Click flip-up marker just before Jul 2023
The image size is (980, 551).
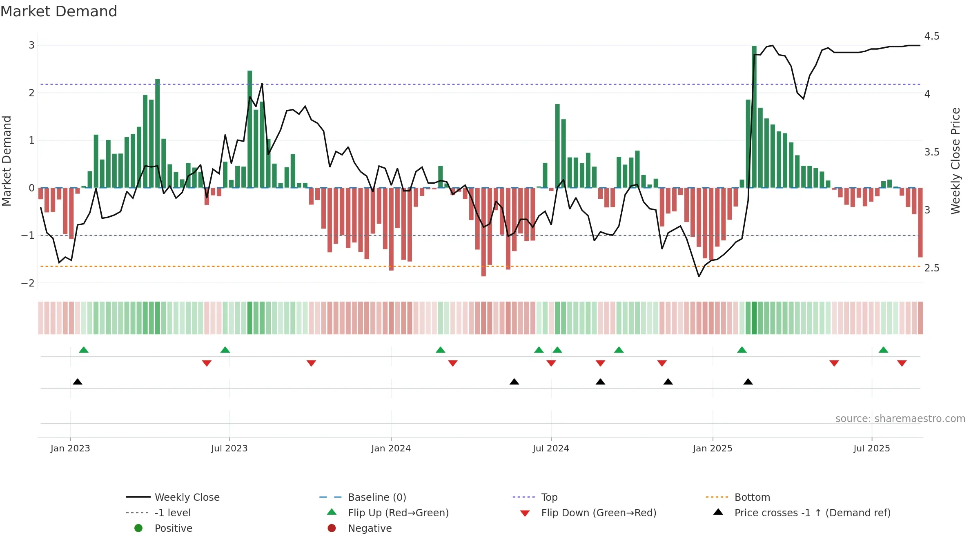coord(225,350)
